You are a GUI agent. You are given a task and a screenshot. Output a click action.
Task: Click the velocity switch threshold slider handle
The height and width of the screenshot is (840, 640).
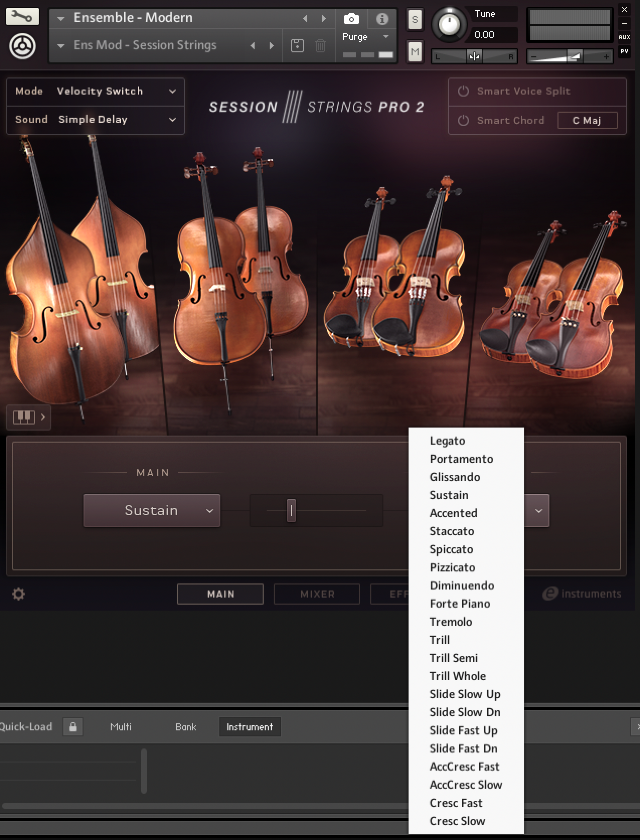[x=291, y=511]
